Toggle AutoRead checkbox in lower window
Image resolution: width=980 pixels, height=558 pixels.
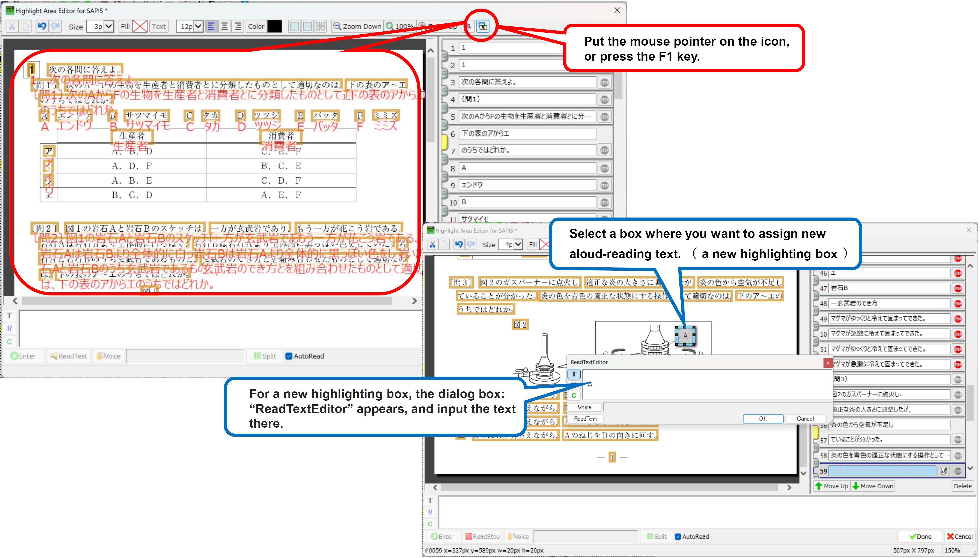point(678,537)
